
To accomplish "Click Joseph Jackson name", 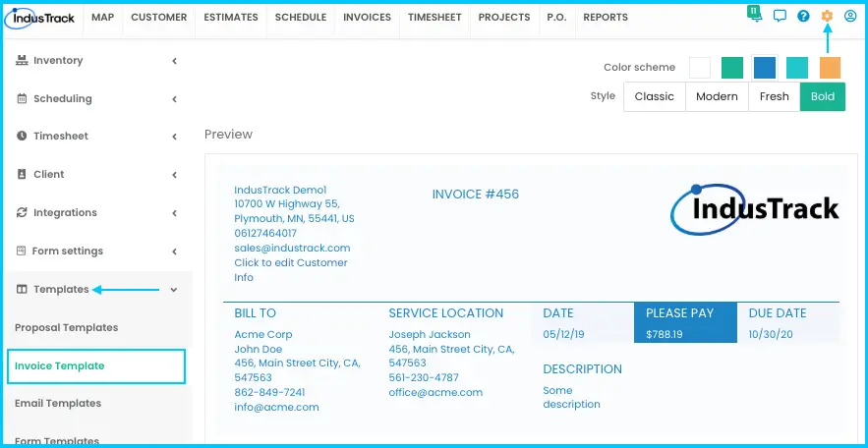I will pyautogui.click(x=430, y=335).
